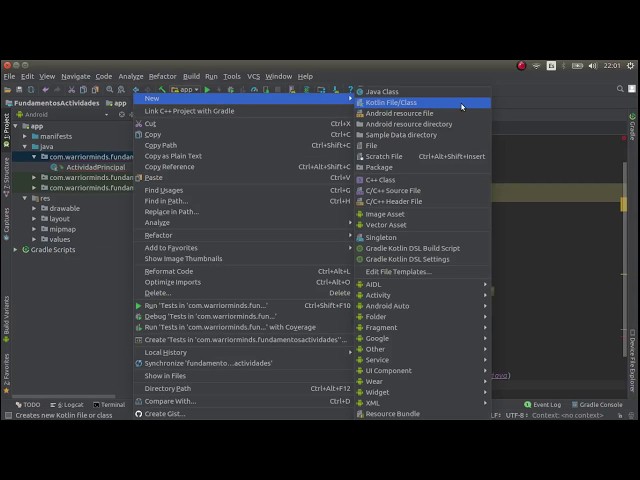Select Package in New submenu
640x480 pixels.
point(423,167)
